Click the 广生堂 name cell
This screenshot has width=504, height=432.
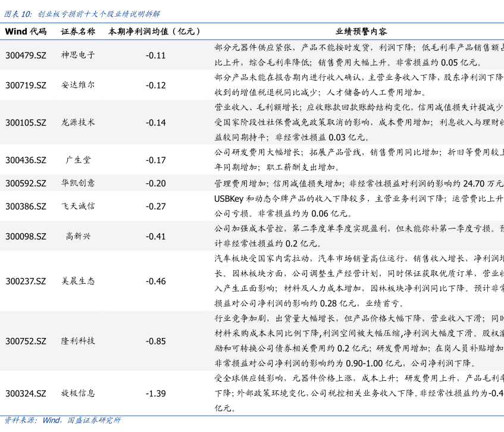(78, 160)
